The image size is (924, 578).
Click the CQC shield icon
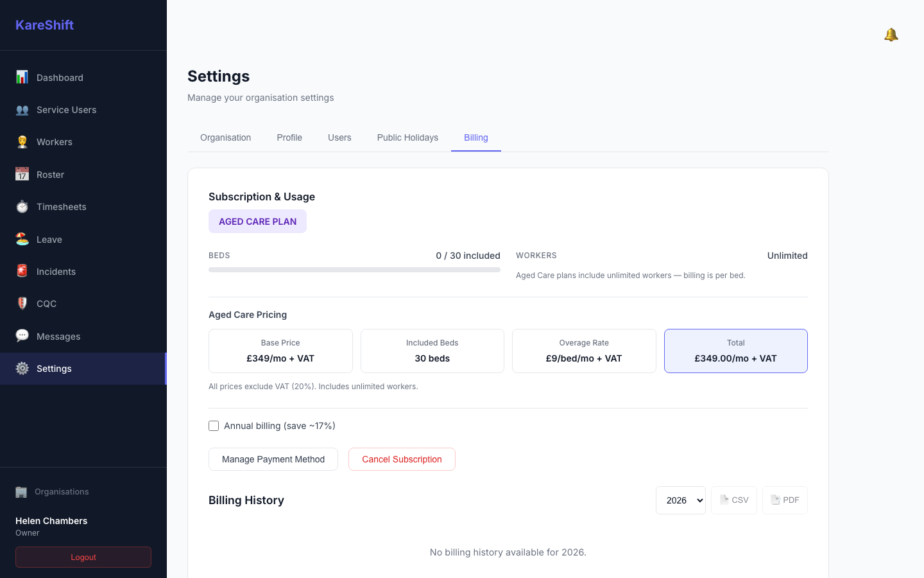click(22, 304)
